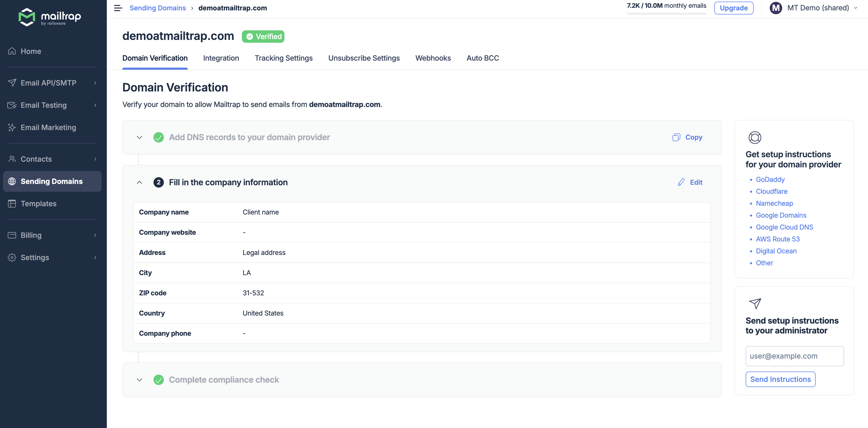
Task: Switch to the Tracking Settings tab
Action: coord(283,58)
